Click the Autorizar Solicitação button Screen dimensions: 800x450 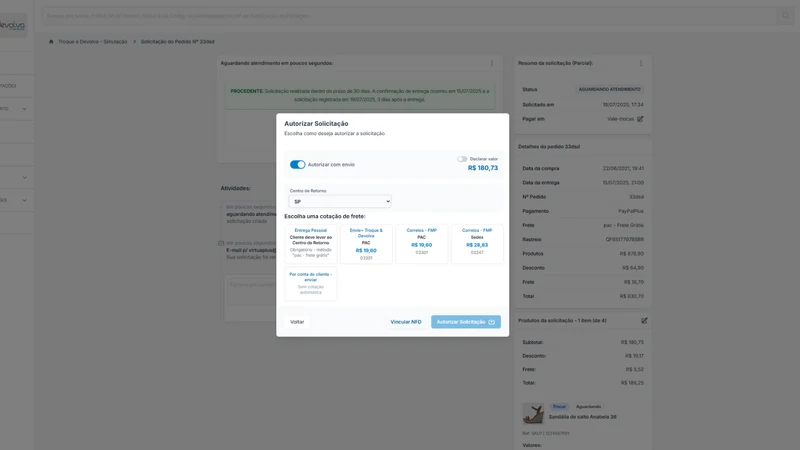[466, 322]
